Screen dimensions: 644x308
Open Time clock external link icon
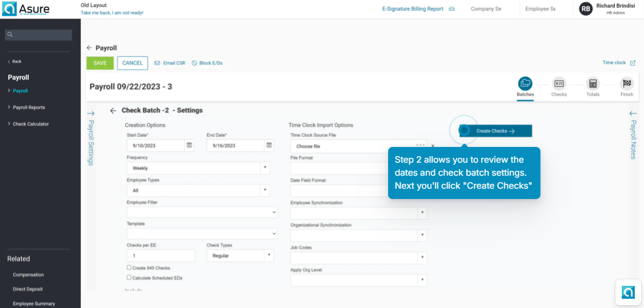[x=633, y=63]
